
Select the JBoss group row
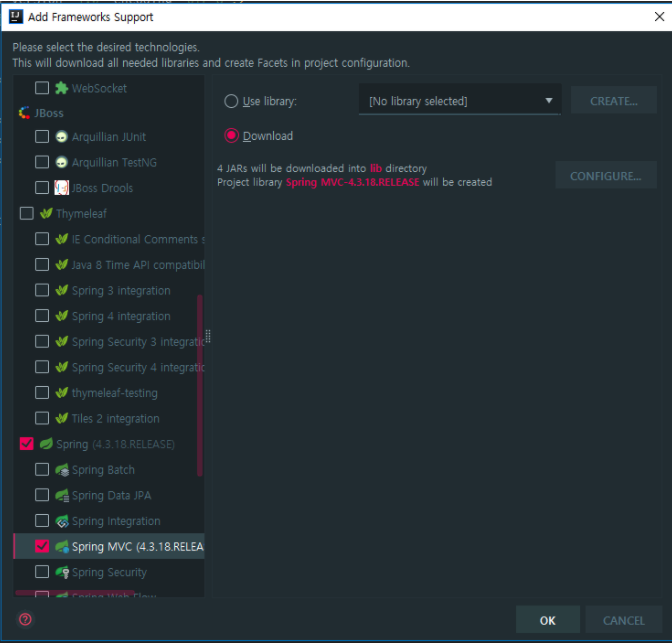109,113
